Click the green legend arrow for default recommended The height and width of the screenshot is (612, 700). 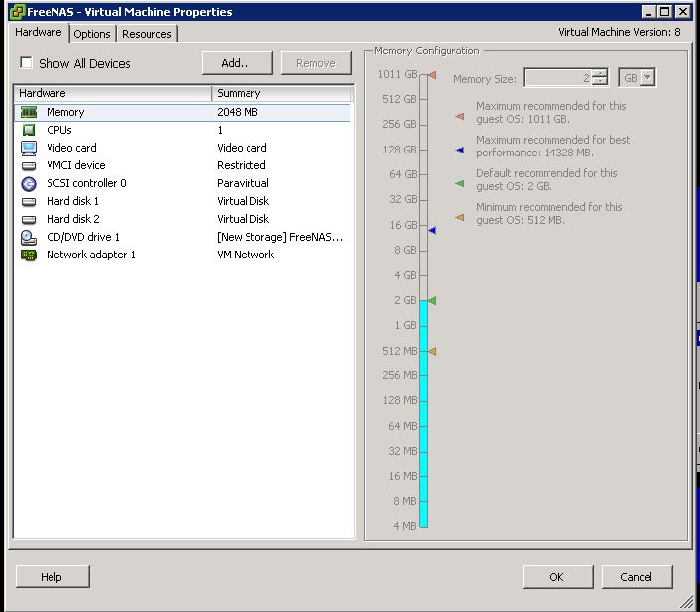point(460,183)
